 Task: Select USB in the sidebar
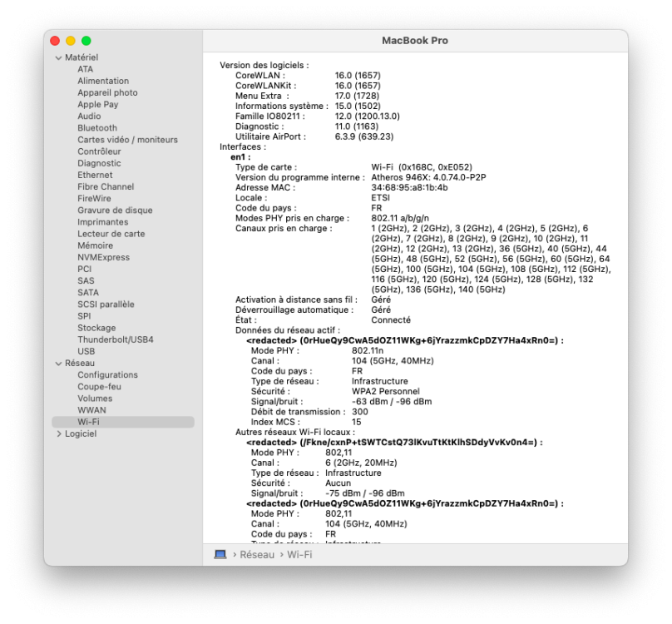tap(86, 352)
